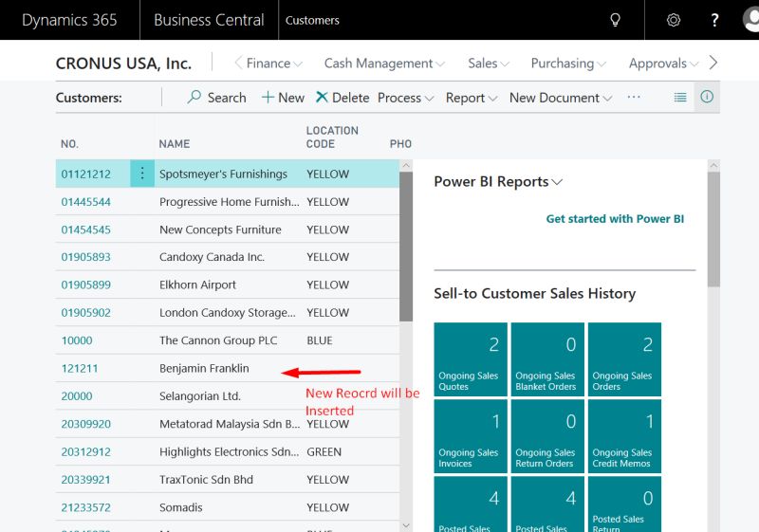This screenshot has height=532, width=759.
Task: Show more toolbar actions ellipsis
Action: pos(634,98)
